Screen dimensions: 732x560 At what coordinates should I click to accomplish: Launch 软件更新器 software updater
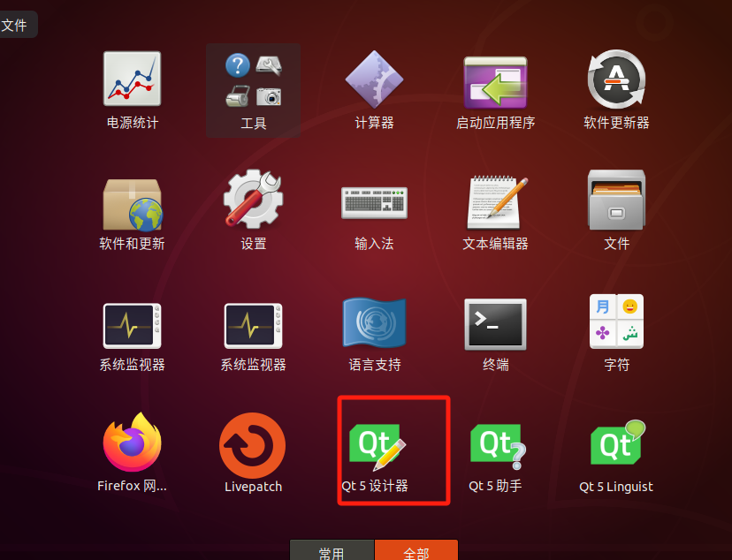[616, 79]
